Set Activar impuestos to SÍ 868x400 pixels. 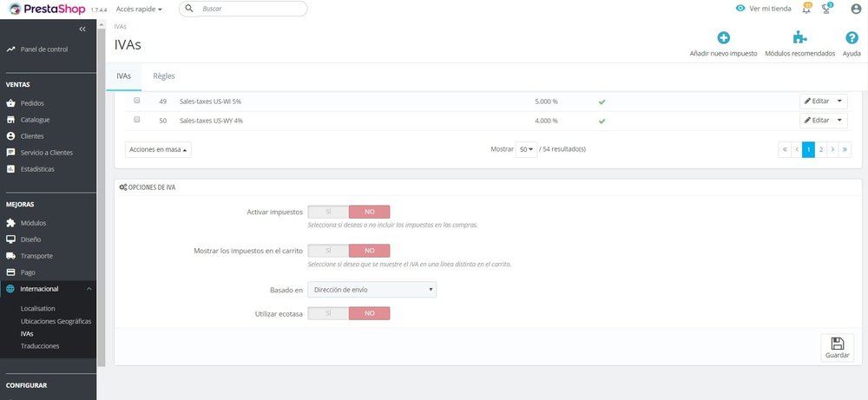[328, 212]
